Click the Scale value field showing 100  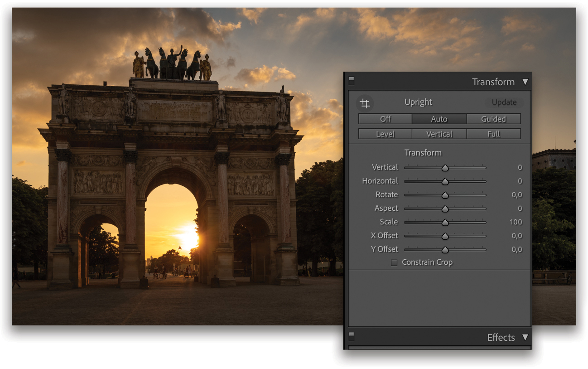coord(517,222)
